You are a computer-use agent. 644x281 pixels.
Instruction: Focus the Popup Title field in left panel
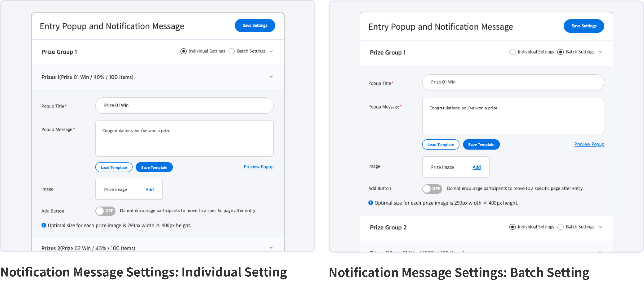tap(184, 105)
